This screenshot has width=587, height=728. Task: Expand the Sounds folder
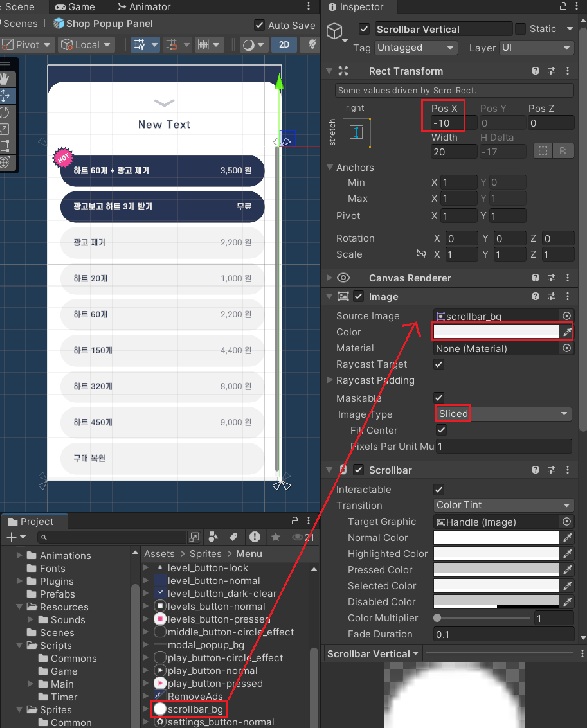coord(30,619)
